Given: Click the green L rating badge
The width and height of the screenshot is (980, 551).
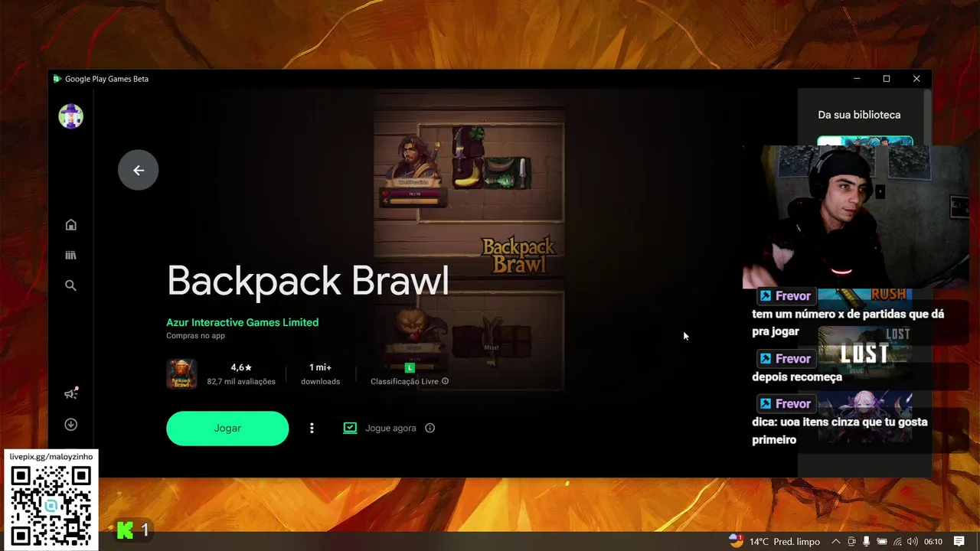Looking at the screenshot, I should coord(410,368).
